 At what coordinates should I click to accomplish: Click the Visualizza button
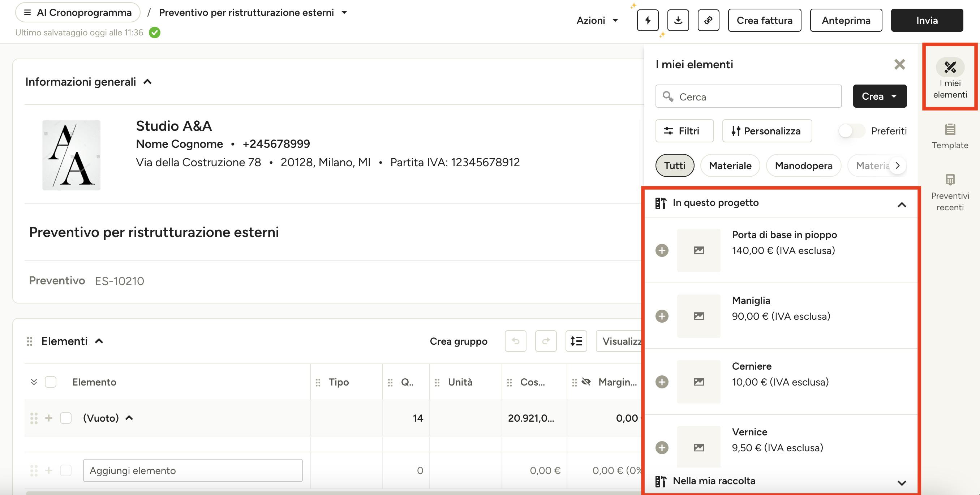(619, 341)
